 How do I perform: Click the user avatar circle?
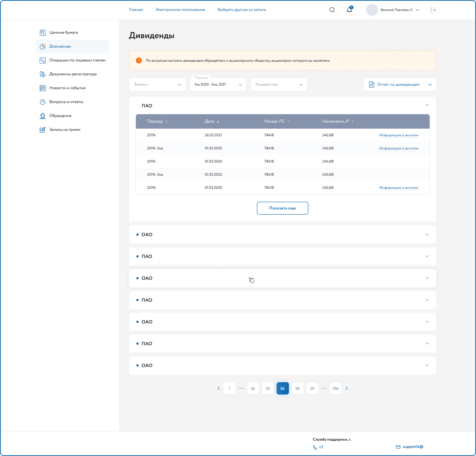[x=372, y=10]
